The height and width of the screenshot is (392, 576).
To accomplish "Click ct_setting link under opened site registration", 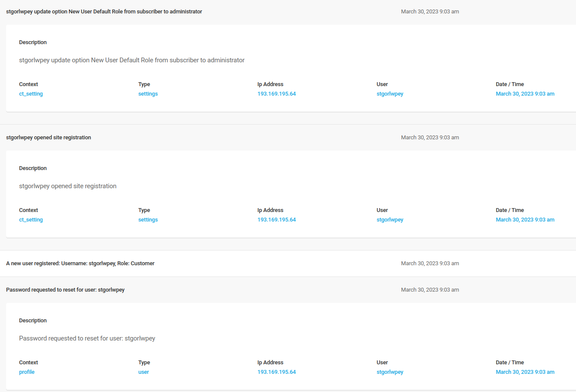I will [x=31, y=220].
